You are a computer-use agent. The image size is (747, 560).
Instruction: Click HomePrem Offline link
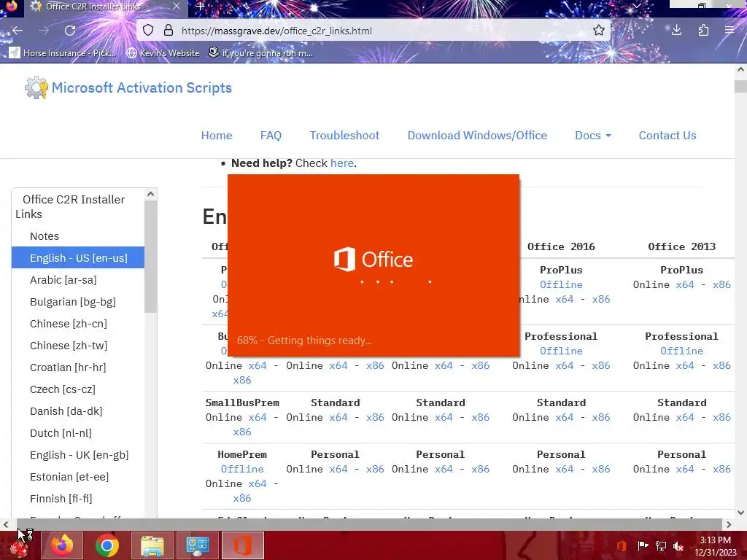click(x=242, y=469)
